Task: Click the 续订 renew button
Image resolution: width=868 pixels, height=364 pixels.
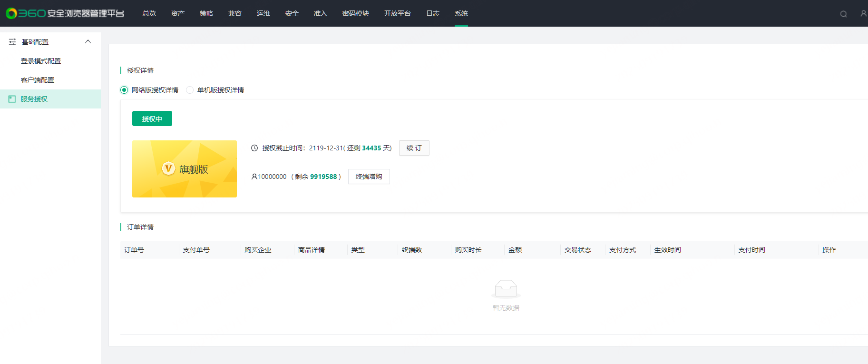Action: click(414, 148)
